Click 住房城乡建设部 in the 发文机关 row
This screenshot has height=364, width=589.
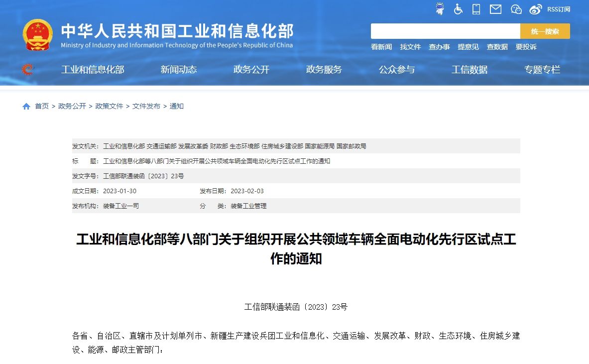(x=282, y=146)
